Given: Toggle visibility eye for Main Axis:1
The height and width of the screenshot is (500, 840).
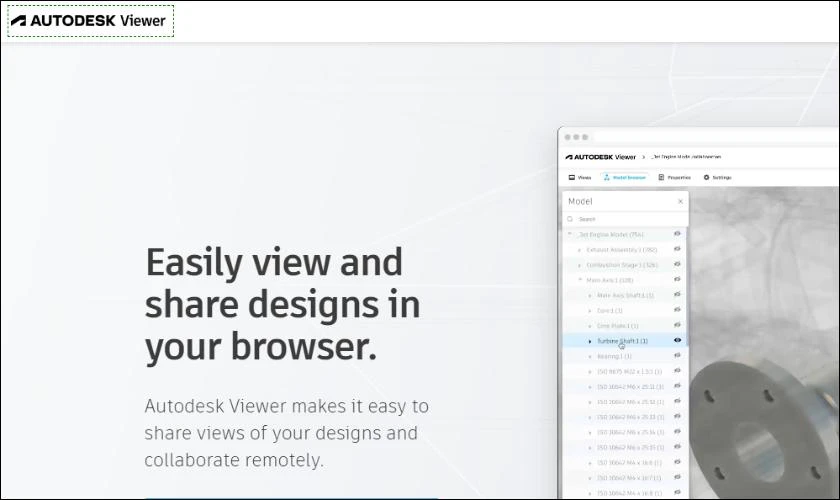Looking at the screenshot, I should coord(677,280).
